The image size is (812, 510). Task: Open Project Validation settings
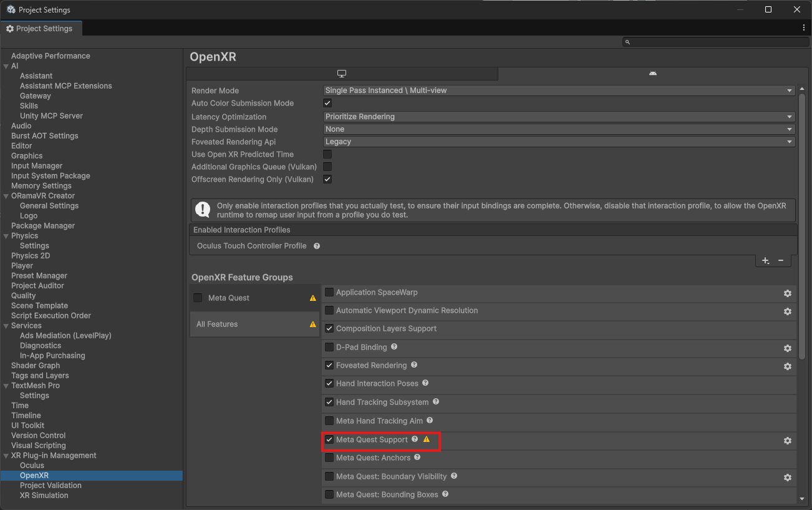click(51, 486)
